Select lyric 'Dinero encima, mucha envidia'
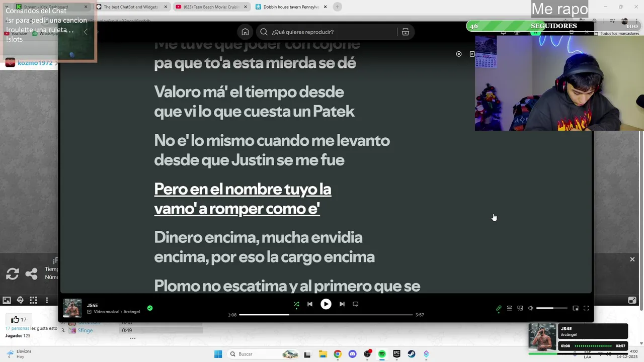This screenshot has width=644, height=362. (x=258, y=237)
